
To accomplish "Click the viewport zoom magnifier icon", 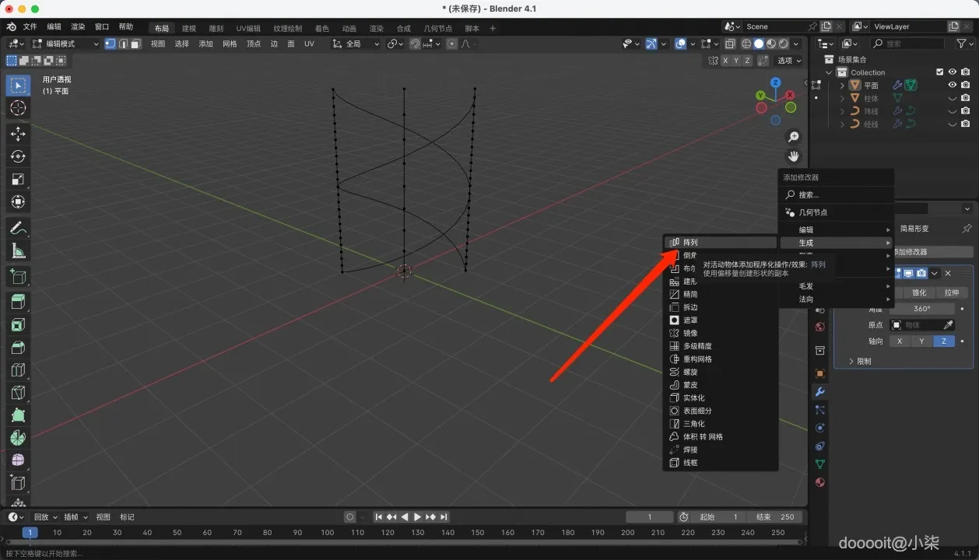I will coord(793,137).
